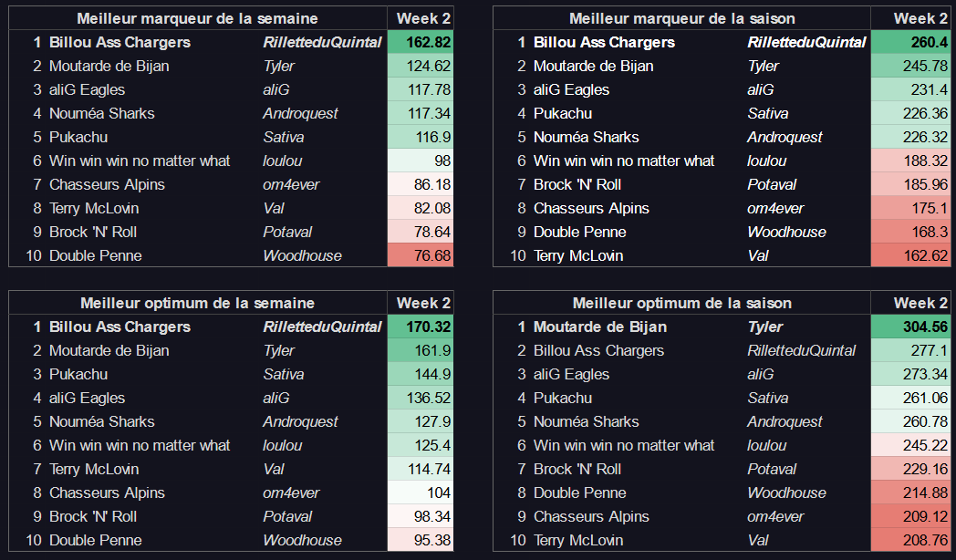Click the white 104 score cell
Screen dimensions: 956x560
(421, 493)
